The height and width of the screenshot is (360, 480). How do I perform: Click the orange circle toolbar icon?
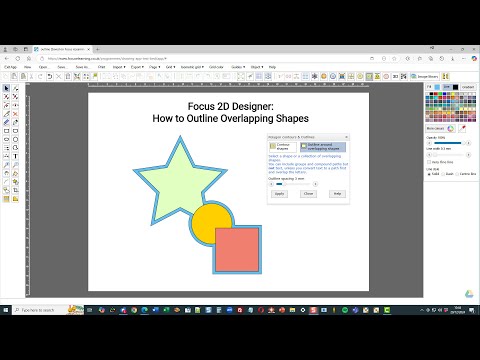click(324, 76)
